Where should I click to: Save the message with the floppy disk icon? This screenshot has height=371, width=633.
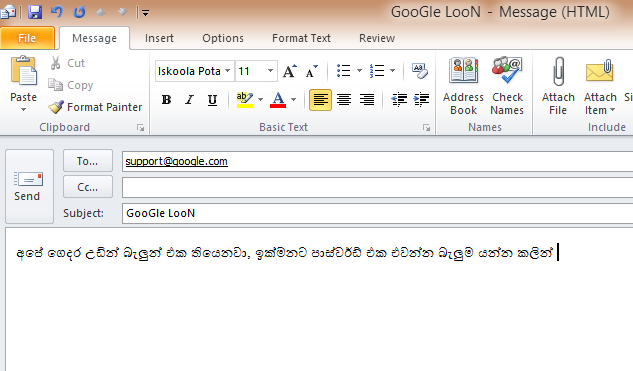click(35, 12)
